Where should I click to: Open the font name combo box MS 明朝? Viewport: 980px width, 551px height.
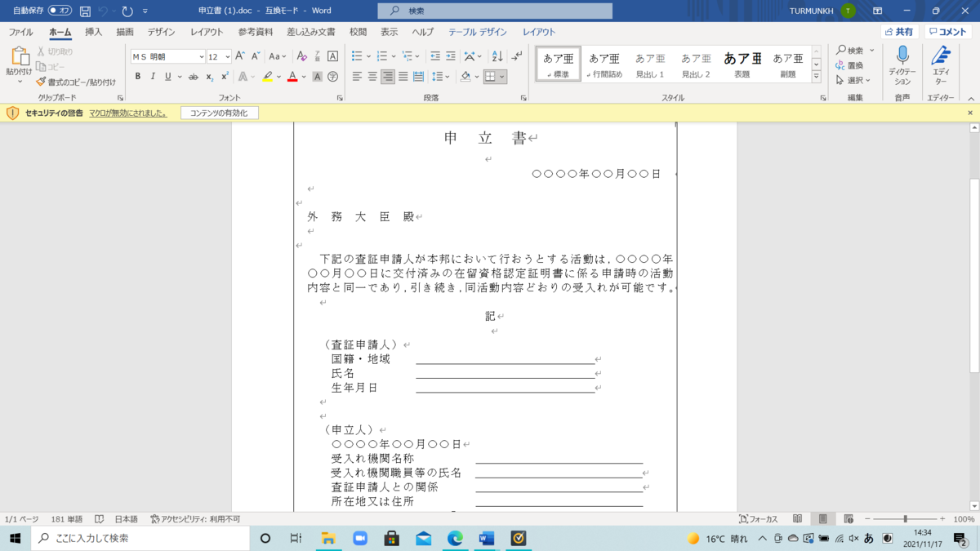pyautogui.click(x=167, y=56)
